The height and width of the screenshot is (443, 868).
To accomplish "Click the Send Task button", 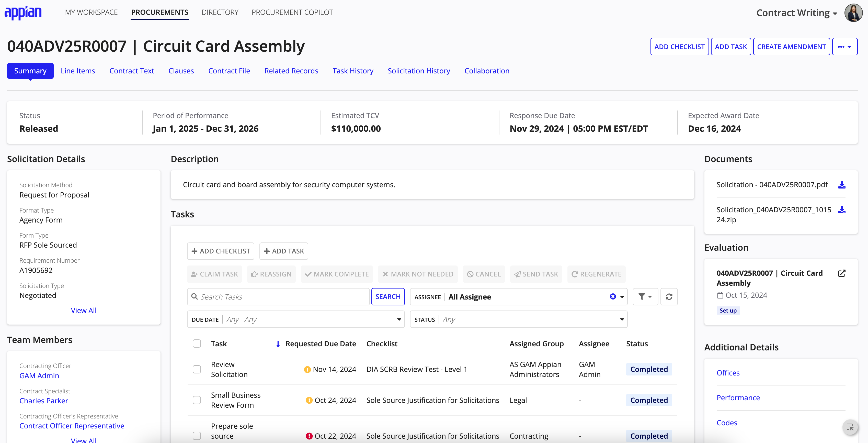I will [x=536, y=274].
